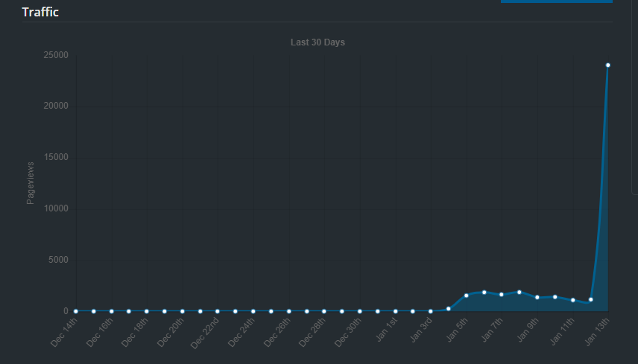Click the Jan 12th data point
The image size is (638, 364).
pyautogui.click(x=590, y=300)
